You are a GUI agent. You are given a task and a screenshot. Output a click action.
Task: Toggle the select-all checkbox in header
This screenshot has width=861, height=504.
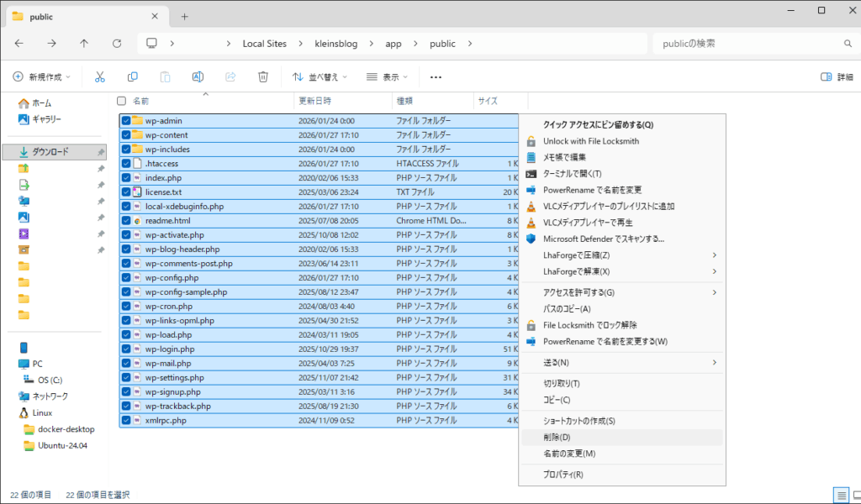tap(122, 101)
